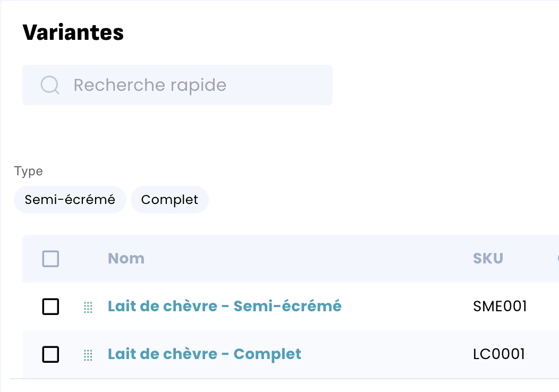Viewport: 559px width, 392px height.
Task: Check the Lait de chèvre - Semi-écrémé row
Action: click(x=50, y=306)
